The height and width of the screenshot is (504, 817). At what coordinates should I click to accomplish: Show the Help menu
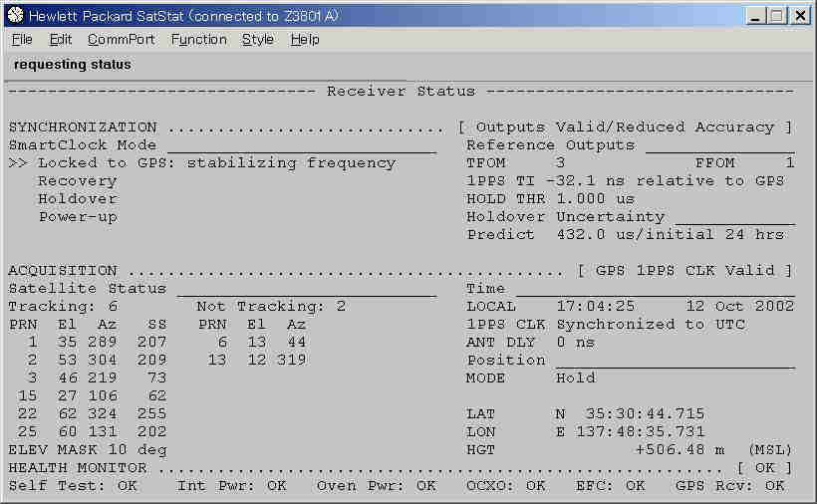coord(305,40)
